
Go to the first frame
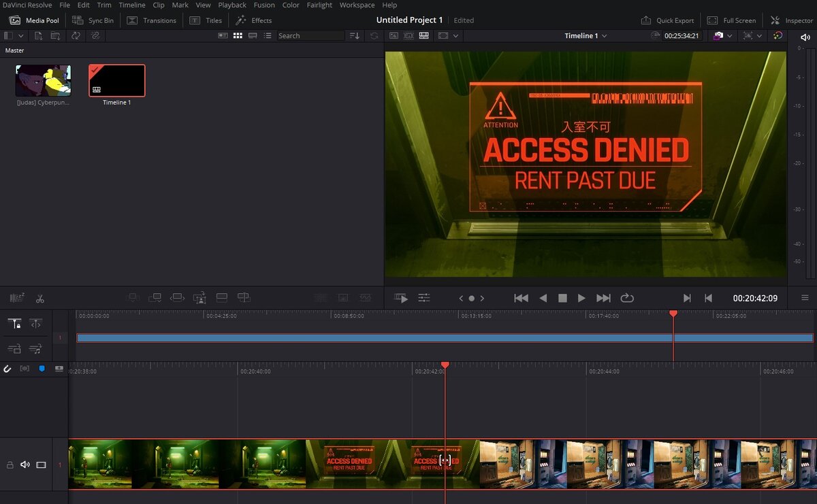tap(521, 298)
